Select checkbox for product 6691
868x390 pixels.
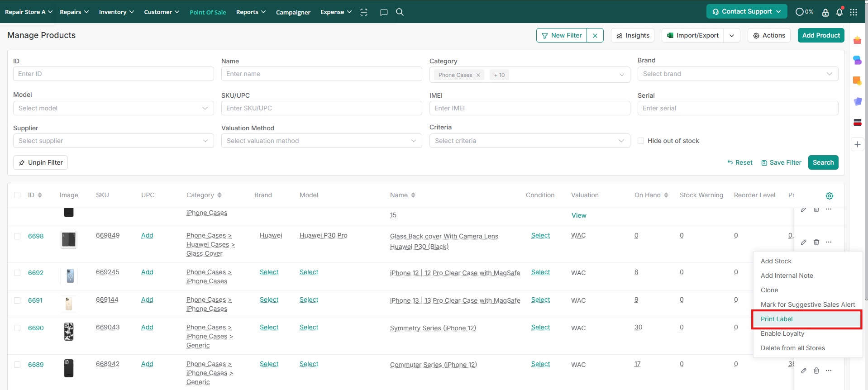tap(17, 300)
